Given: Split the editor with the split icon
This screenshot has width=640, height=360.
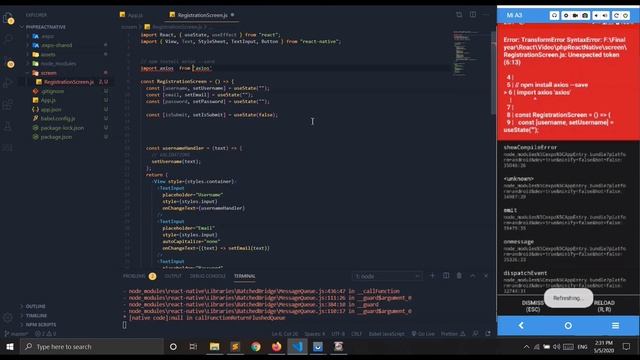Looking at the screenshot, I should pos(473,15).
